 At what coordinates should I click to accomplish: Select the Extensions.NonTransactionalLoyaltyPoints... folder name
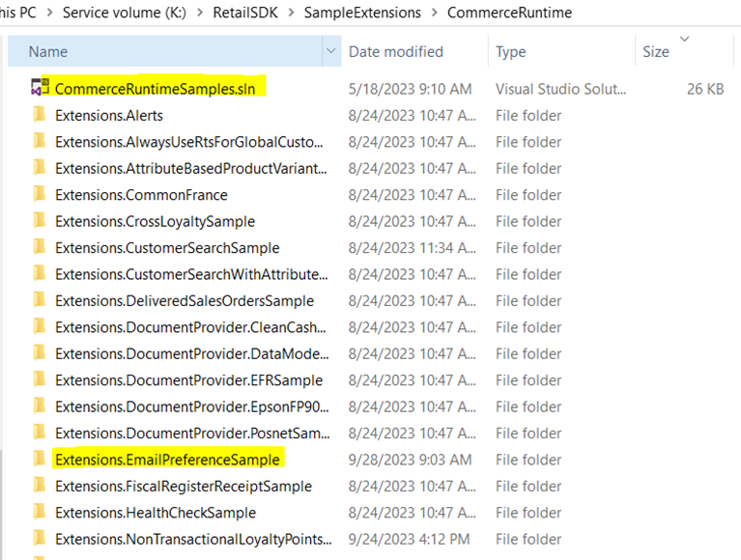tap(193, 539)
